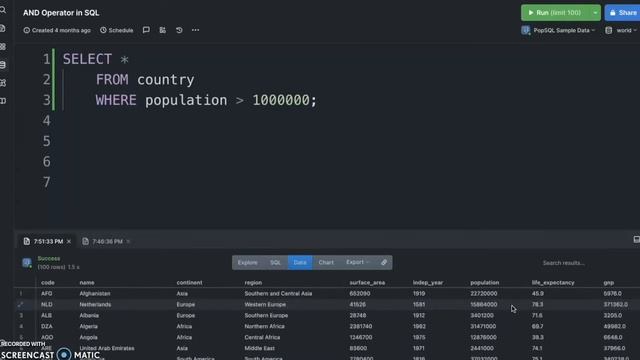The image size is (640, 360).
Task: Click editor line 1 'SELECT *'
Action: click(x=96, y=59)
